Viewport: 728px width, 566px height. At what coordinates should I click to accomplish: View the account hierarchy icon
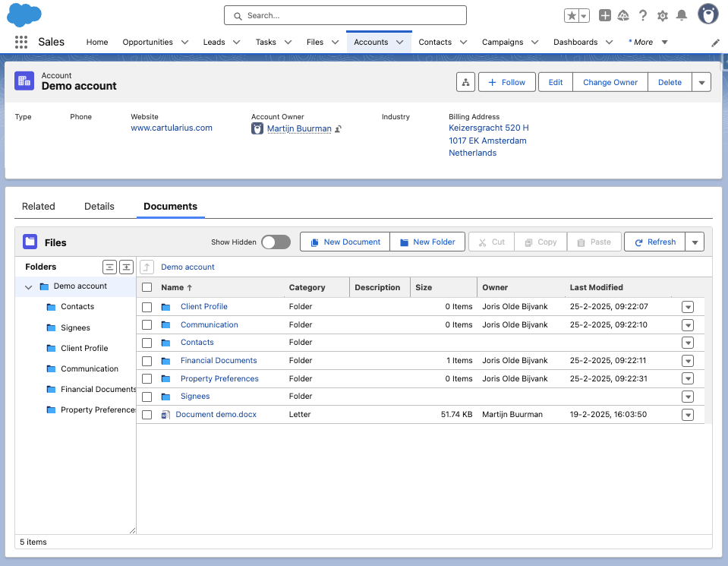pos(465,82)
